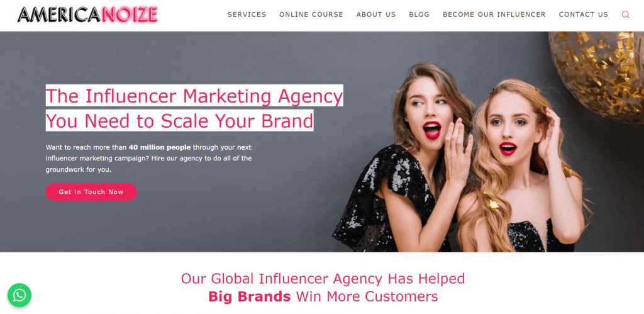Click the AmericaNoize logo

click(87, 14)
